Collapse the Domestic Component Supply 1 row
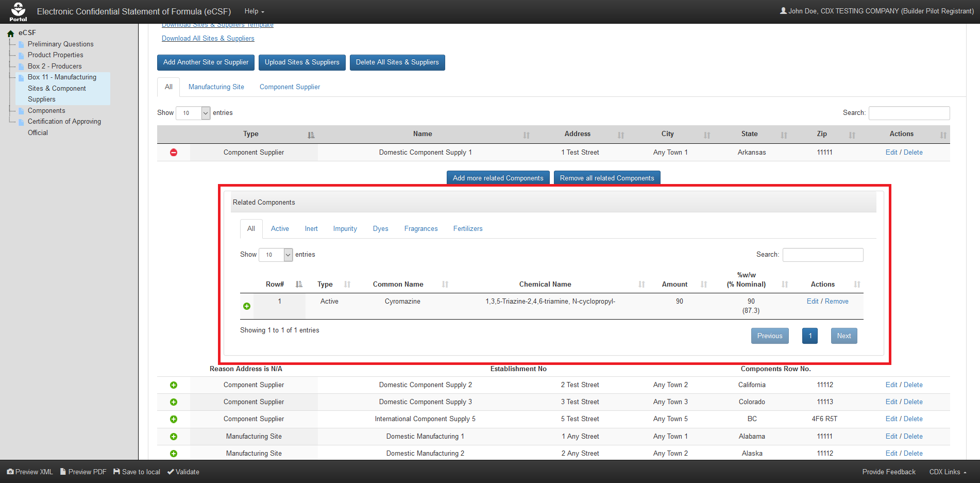Viewport: 980px width, 483px height. click(x=174, y=153)
